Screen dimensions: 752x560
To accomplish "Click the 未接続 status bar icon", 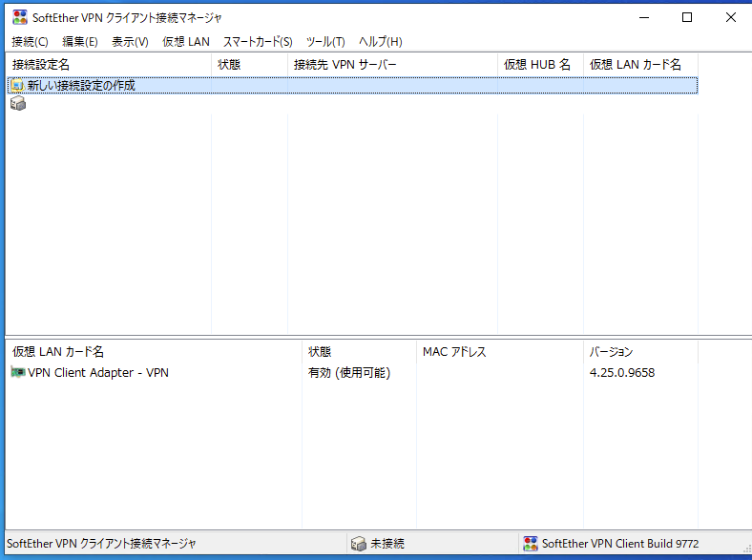I will 358,544.
